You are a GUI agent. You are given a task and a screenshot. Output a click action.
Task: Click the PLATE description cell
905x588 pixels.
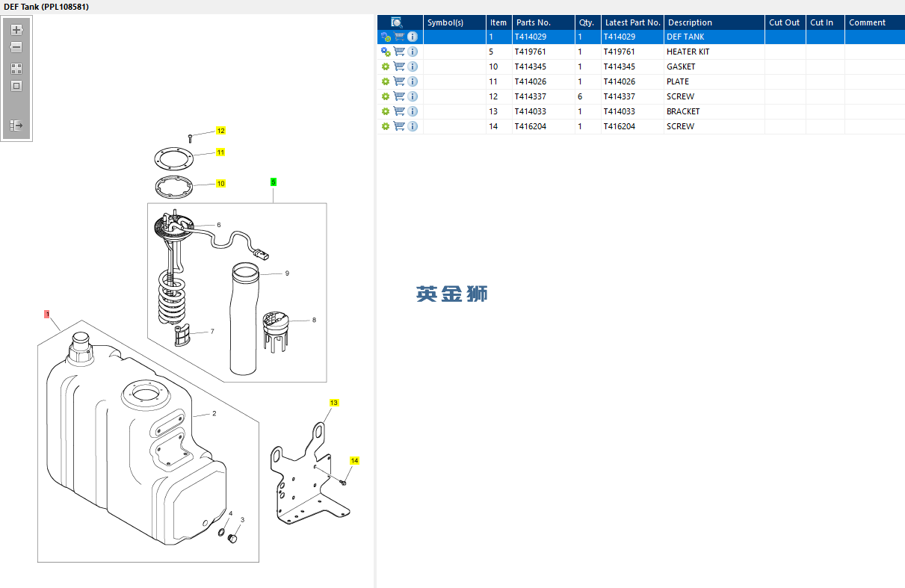coord(714,81)
